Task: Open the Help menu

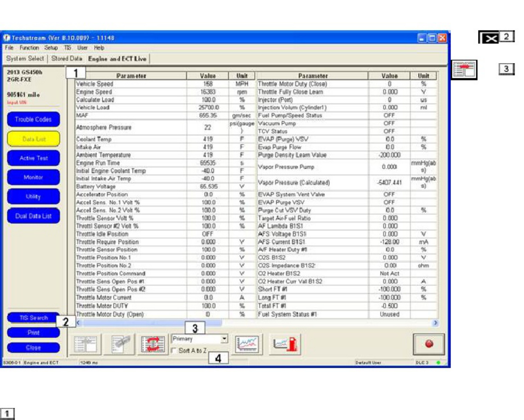Action: point(99,48)
